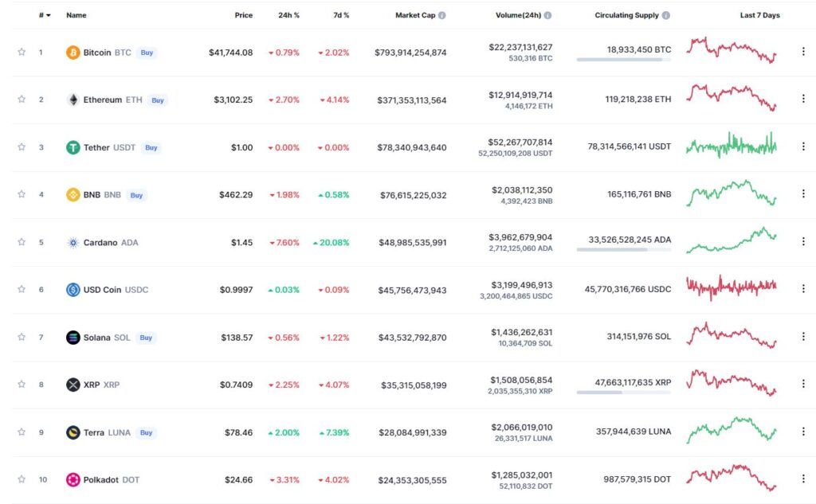Viewport: 816px width, 504px height.
Task: Star Terra in the watchlist
Action: point(22,432)
